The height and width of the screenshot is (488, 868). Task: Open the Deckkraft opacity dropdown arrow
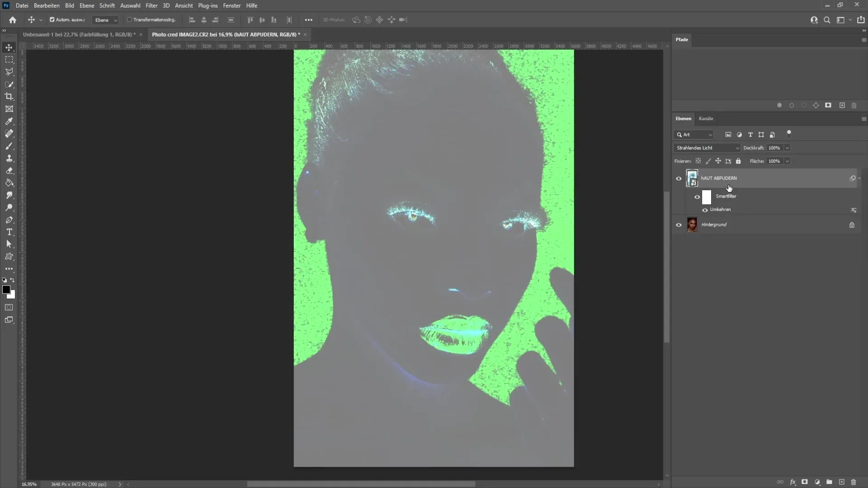pos(787,148)
